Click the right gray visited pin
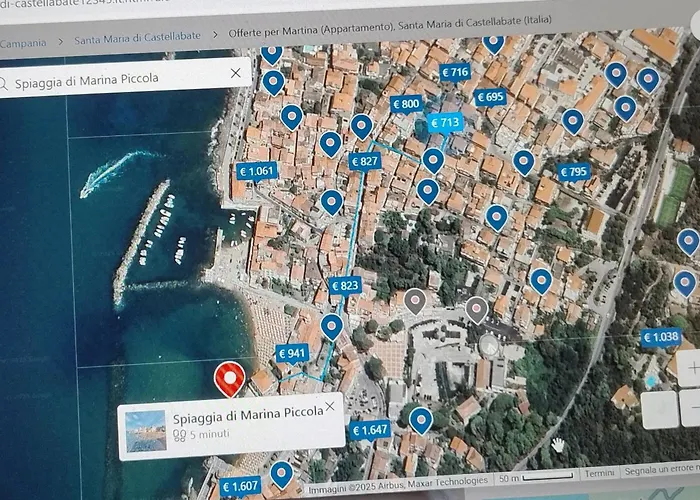This screenshot has height=500, width=700. point(476,311)
